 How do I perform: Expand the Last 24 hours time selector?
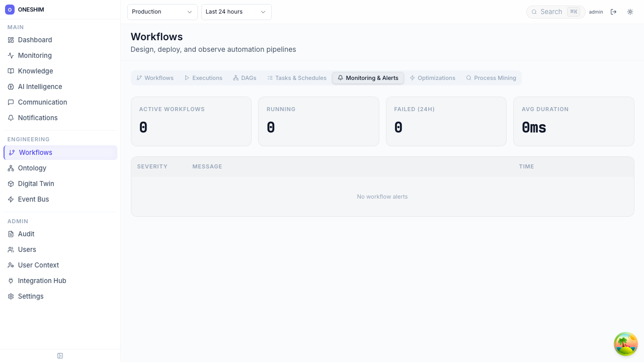coord(236,12)
